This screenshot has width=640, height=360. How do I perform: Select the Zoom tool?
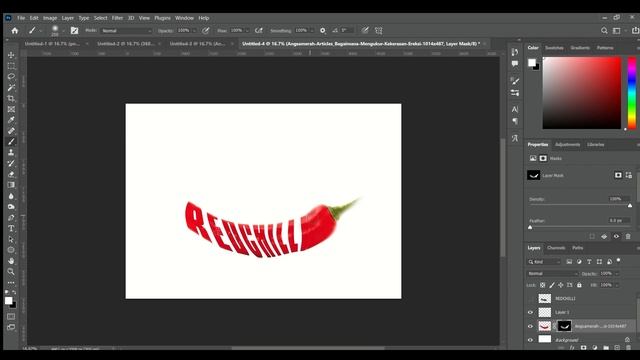pyautogui.click(x=11, y=271)
